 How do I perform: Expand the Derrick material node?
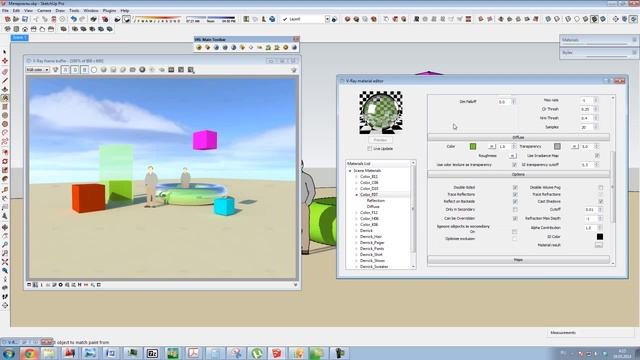tap(356, 231)
